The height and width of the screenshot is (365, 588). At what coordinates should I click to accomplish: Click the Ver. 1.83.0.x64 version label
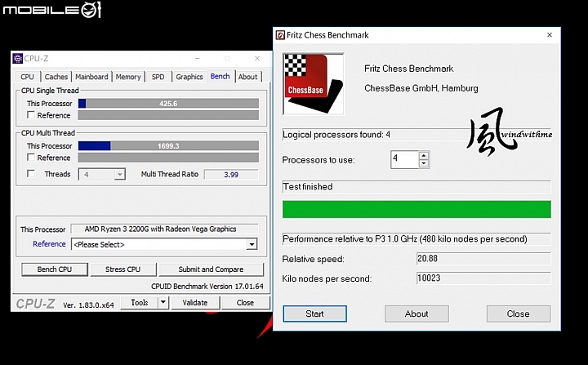coord(88,305)
